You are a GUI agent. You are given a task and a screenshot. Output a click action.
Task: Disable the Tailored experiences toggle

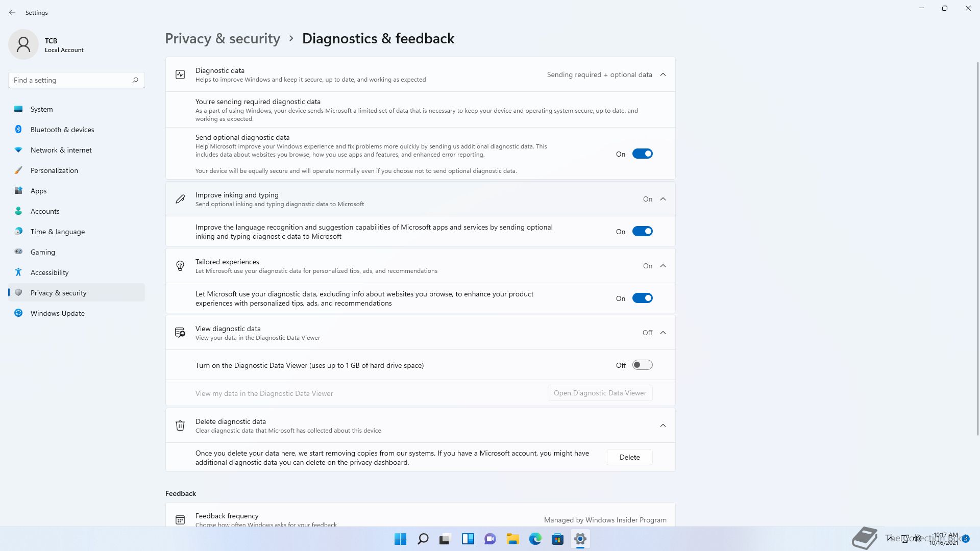coord(643,298)
